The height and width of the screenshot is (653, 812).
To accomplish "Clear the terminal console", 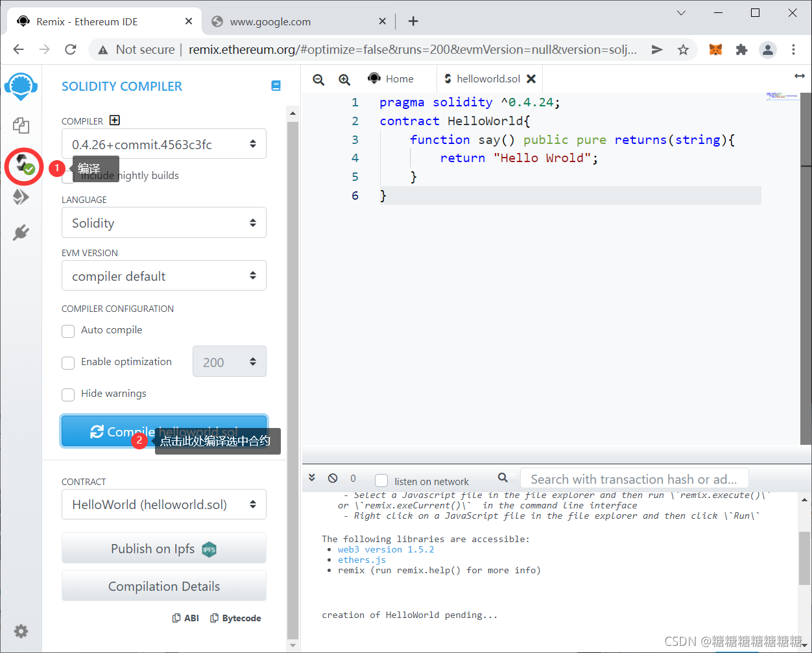I will [x=333, y=478].
